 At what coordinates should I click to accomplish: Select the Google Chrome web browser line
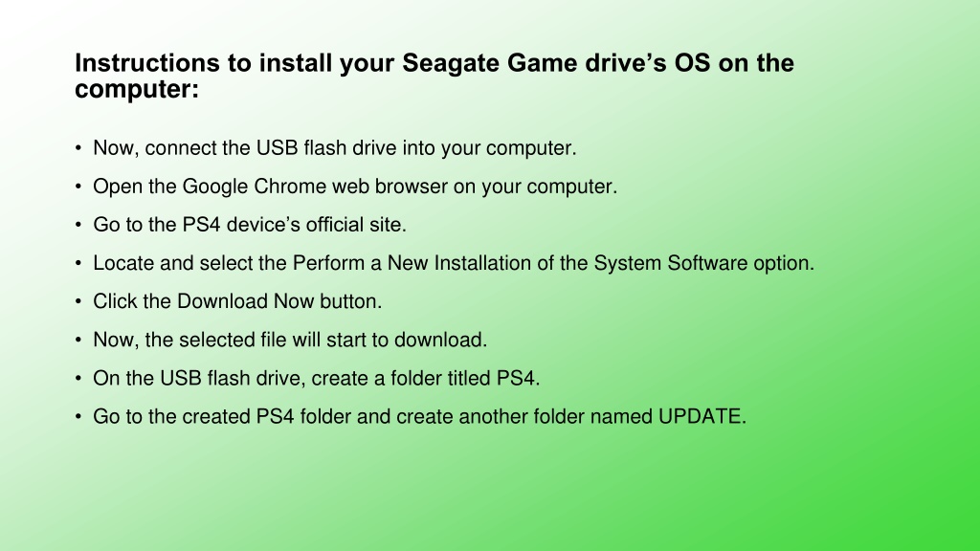[355, 187]
